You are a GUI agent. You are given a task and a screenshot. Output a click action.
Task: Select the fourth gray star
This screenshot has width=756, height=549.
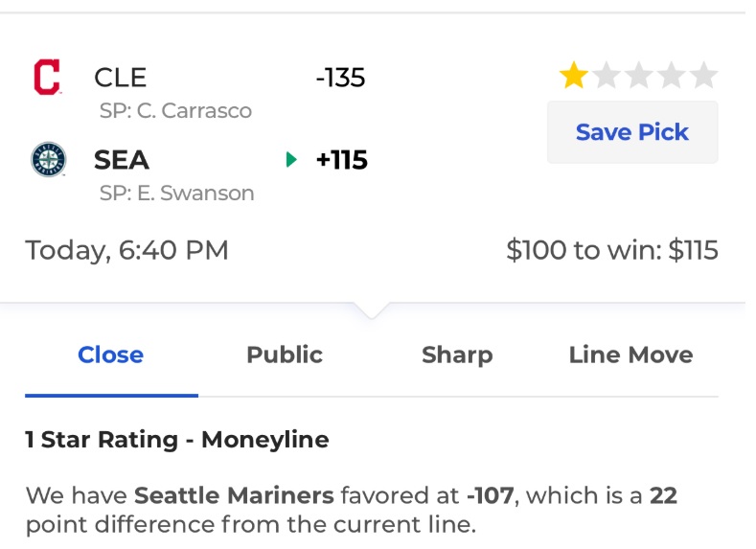(x=671, y=75)
